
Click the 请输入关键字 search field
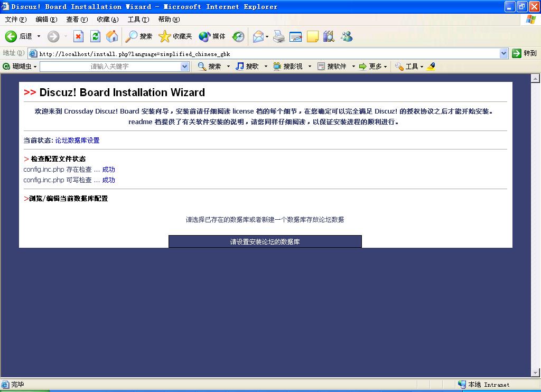click(110, 66)
